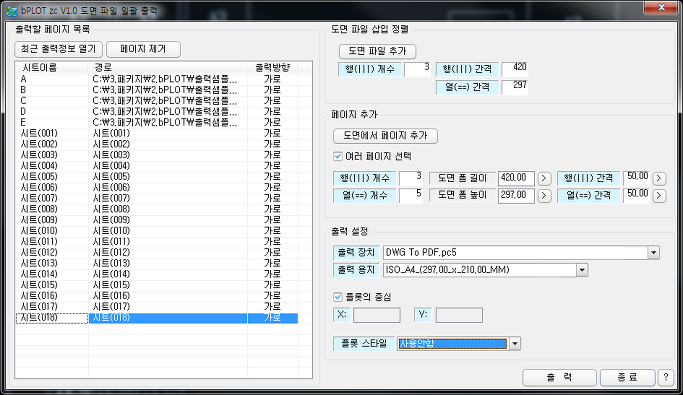The image size is (683, 395).
Task: Click arrow button beside 행 간격 50.00
Action: click(659, 178)
